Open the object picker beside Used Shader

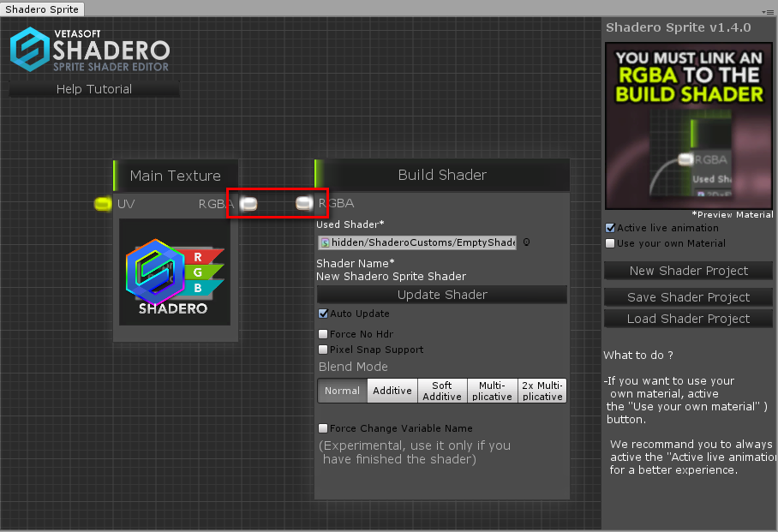[x=526, y=242]
